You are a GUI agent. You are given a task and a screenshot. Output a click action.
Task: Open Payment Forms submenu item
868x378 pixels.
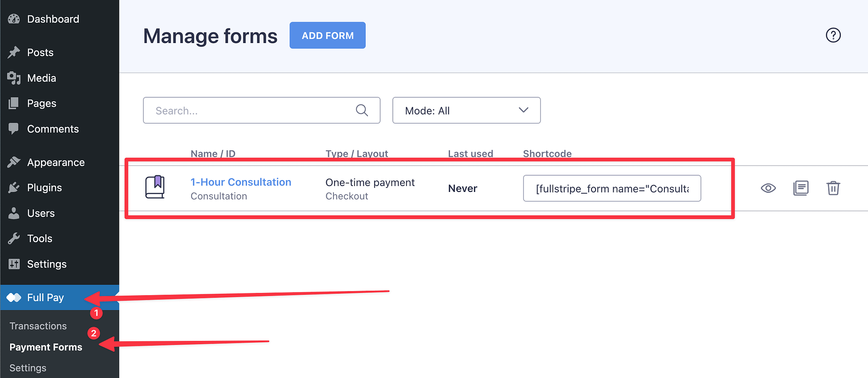point(46,347)
